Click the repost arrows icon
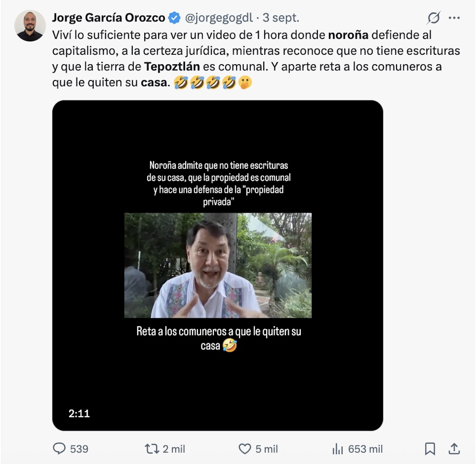476x464 pixels. pos(151,448)
